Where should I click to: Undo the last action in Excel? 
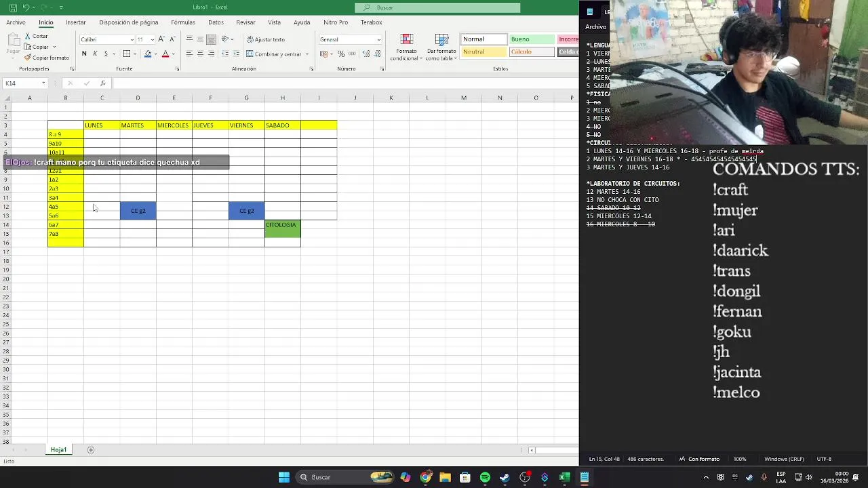pos(26,7)
